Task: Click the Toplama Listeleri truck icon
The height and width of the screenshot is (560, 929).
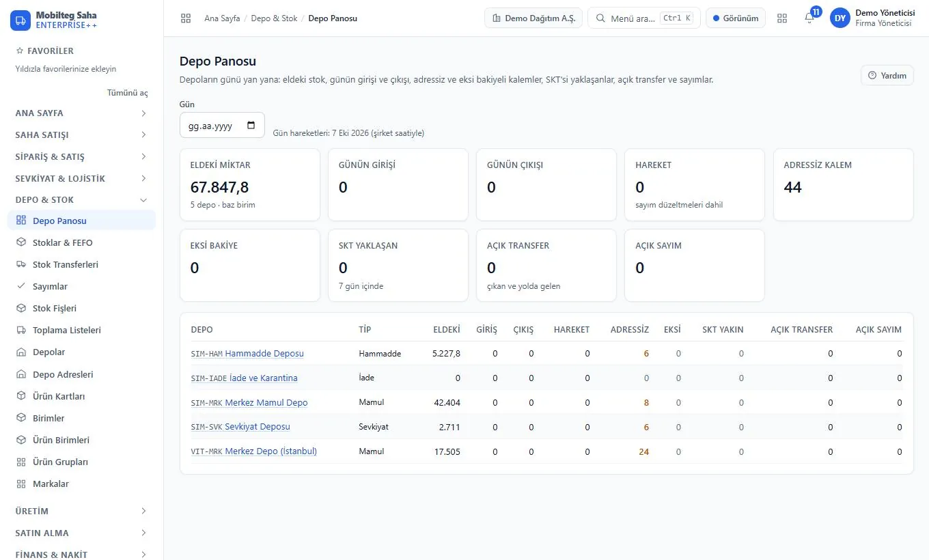Action: [20, 330]
